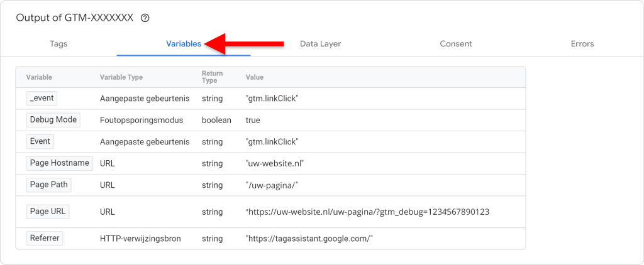This screenshot has height=265, width=644.
Task: Click the help question mark icon
Action: click(x=145, y=18)
